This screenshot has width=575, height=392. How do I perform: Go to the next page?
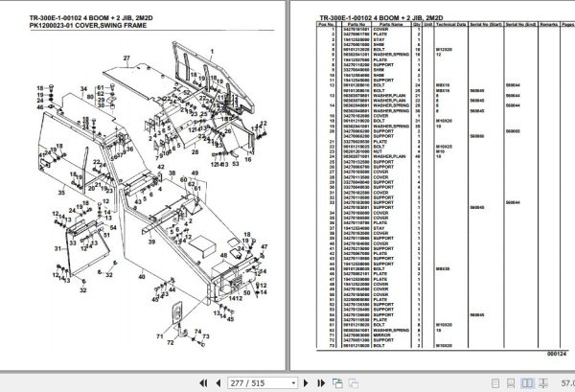click(306, 383)
